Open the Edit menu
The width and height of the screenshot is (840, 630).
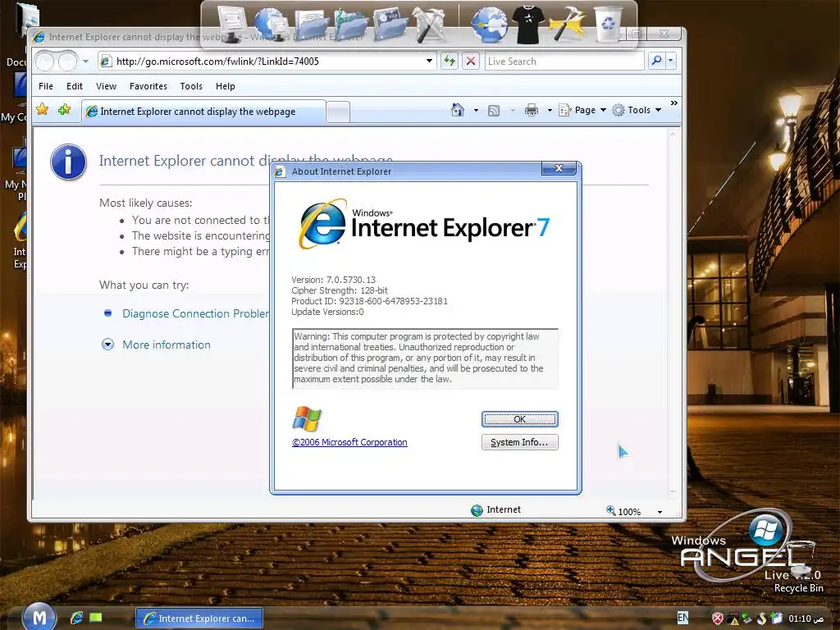pyautogui.click(x=75, y=86)
